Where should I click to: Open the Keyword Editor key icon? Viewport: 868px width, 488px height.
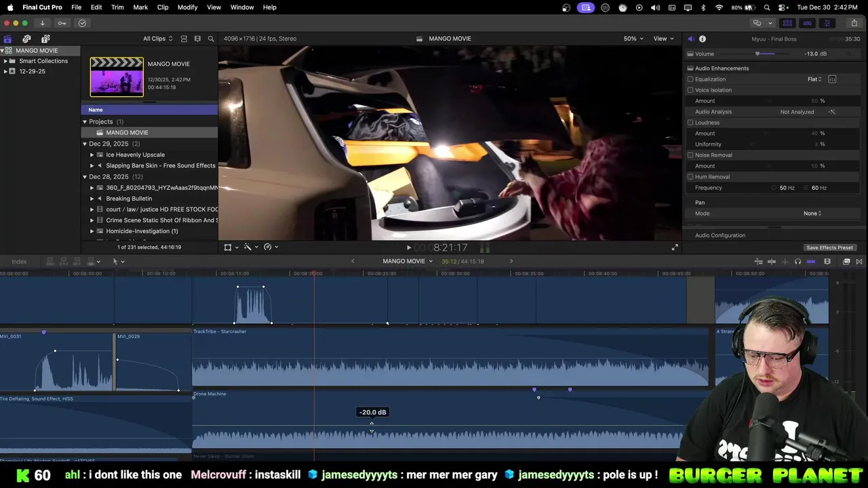(62, 23)
